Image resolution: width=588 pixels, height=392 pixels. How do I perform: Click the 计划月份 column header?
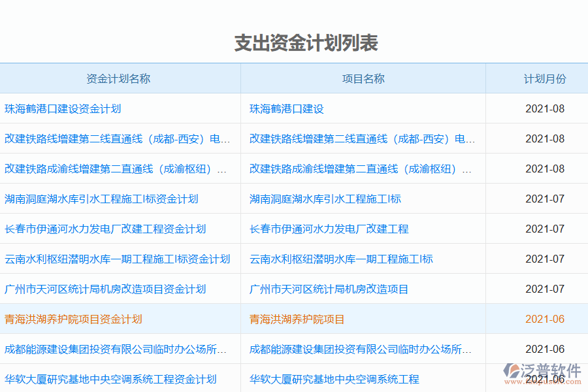click(545, 78)
